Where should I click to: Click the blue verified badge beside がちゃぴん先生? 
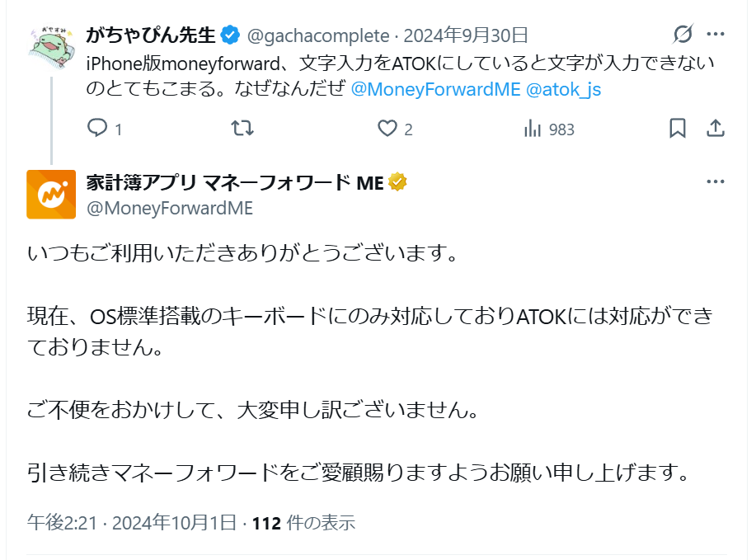(x=230, y=35)
